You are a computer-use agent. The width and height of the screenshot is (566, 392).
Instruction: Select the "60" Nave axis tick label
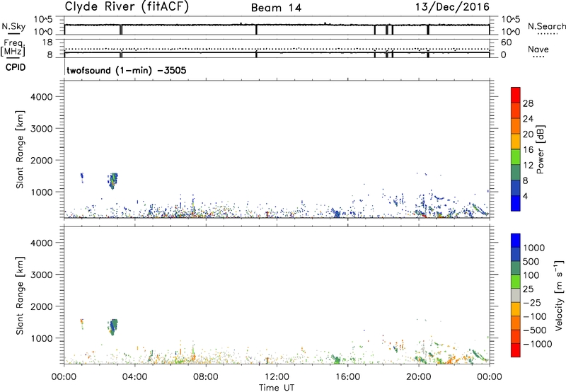coord(506,42)
